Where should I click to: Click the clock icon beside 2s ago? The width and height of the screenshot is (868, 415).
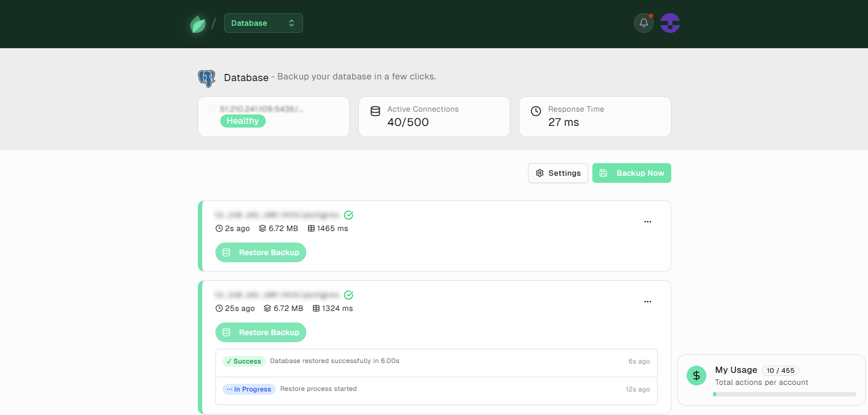[219, 228]
